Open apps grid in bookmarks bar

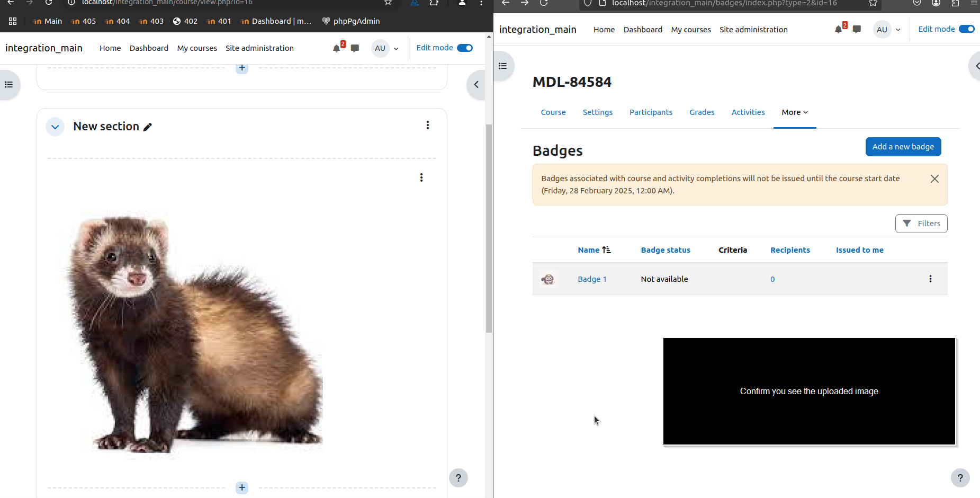[13, 21]
